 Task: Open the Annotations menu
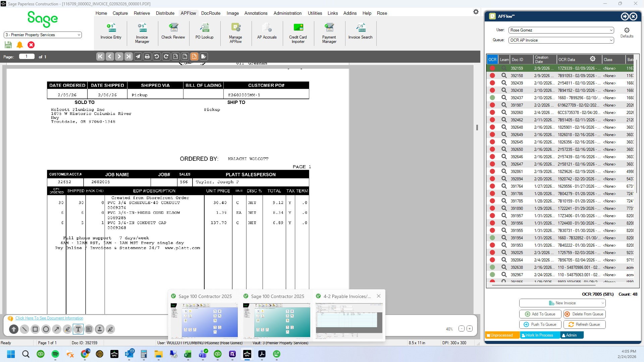[256, 13]
